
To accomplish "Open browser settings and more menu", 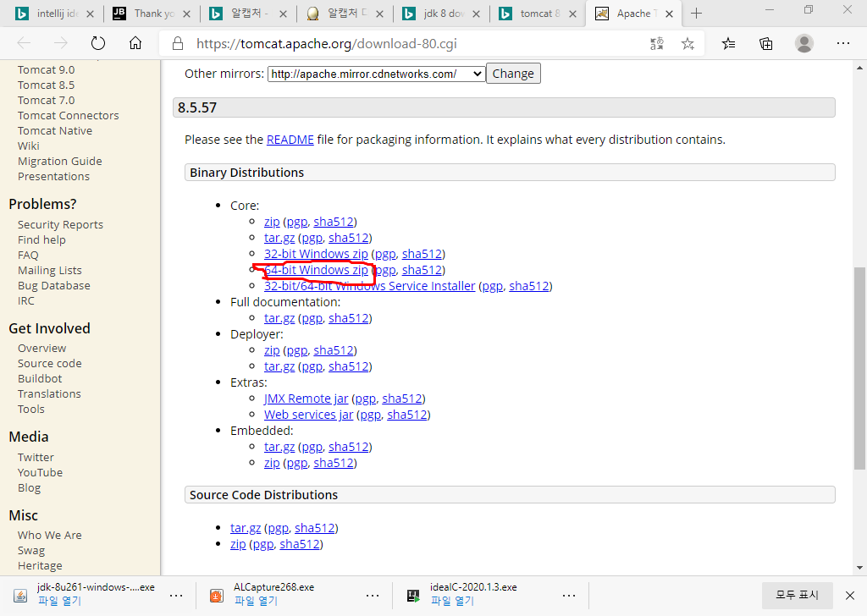I will 842,44.
